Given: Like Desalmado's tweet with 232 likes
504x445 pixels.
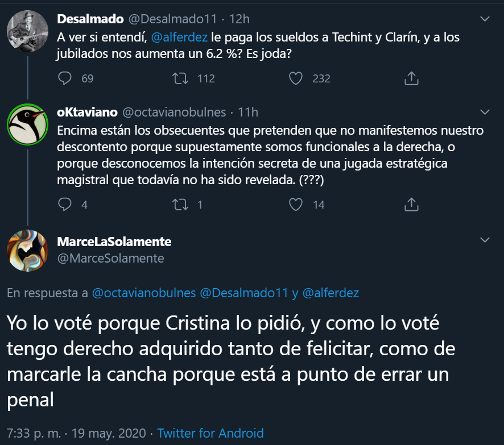Looking at the screenshot, I should [x=296, y=78].
